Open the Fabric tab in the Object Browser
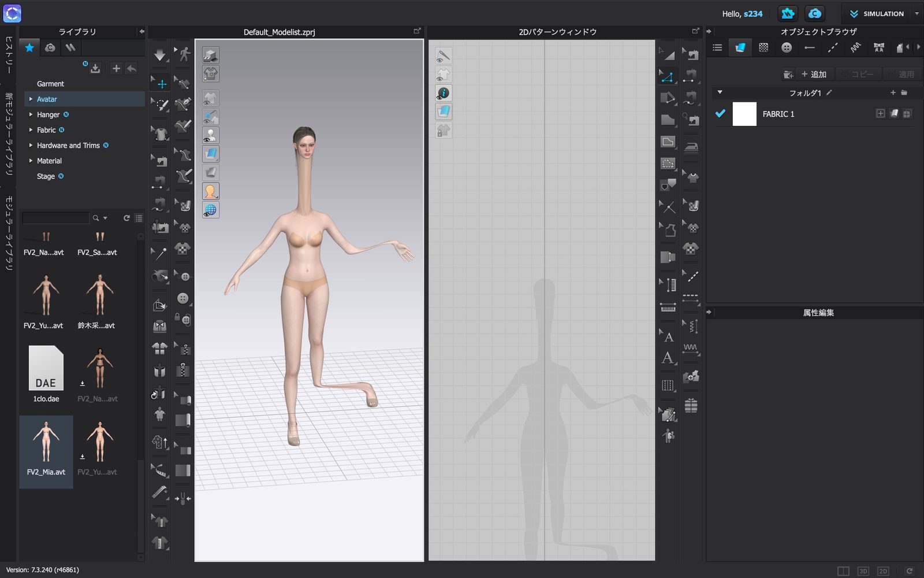The height and width of the screenshot is (578, 924). click(740, 47)
